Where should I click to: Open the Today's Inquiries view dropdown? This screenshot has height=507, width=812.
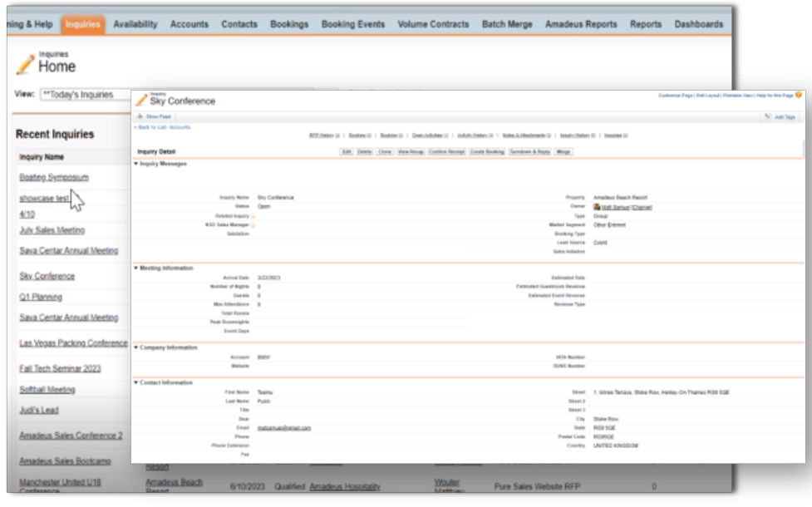tap(83, 95)
